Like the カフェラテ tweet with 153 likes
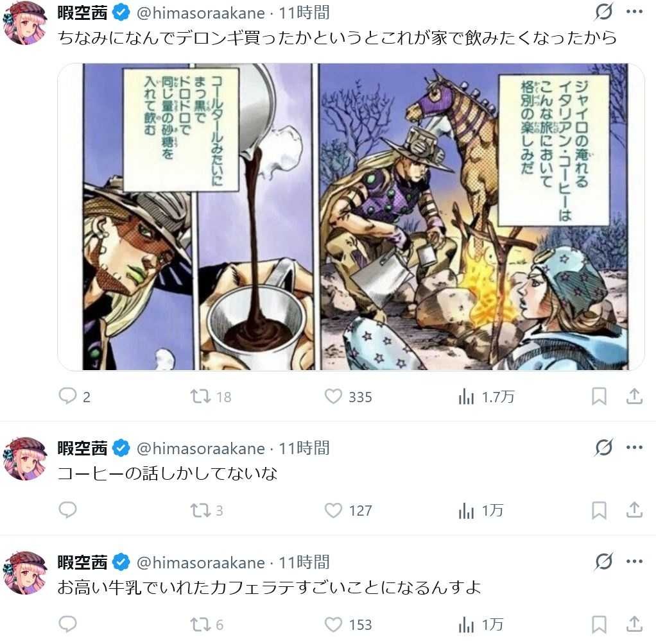This screenshot has height=644, width=656. 333,624
